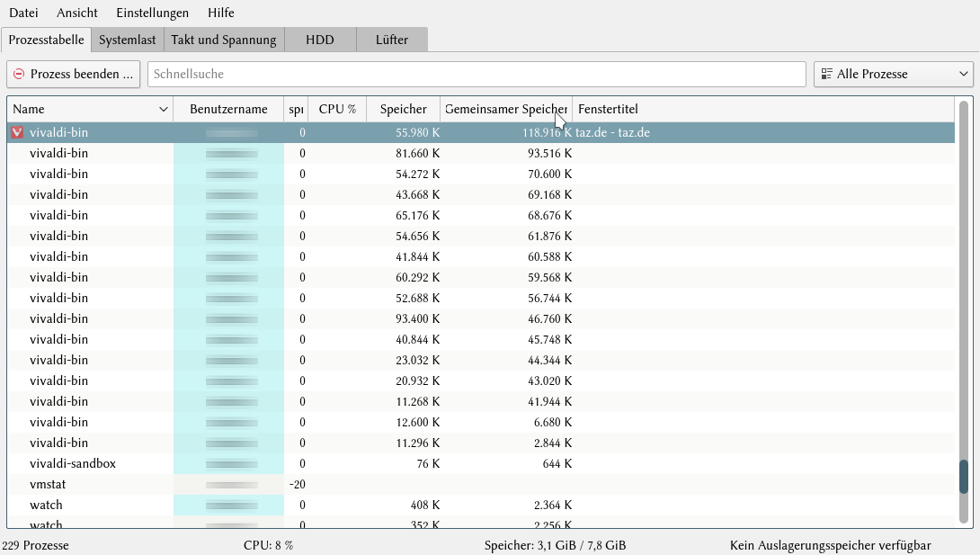Image resolution: width=980 pixels, height=555 pixels.
Task: Select vivaldi-bin row with 65.176 K memory
Action: pyautogui.click(x=481, y=215)
